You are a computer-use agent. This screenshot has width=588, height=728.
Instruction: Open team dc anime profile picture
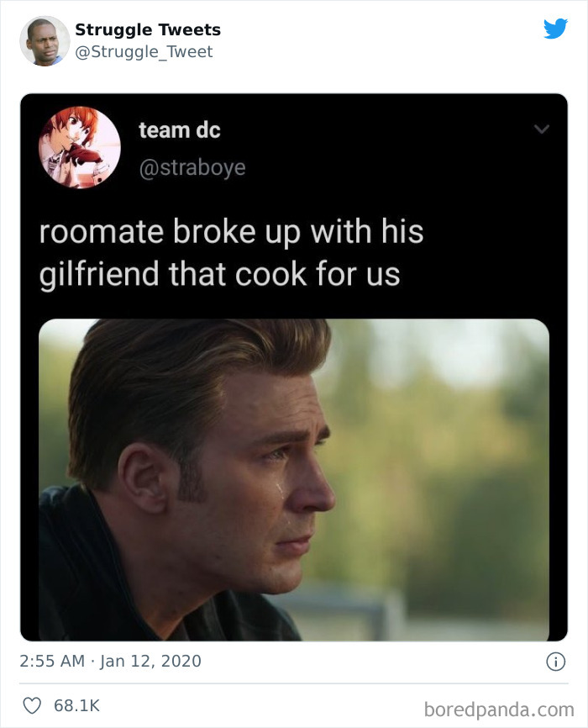coord(79,148)
